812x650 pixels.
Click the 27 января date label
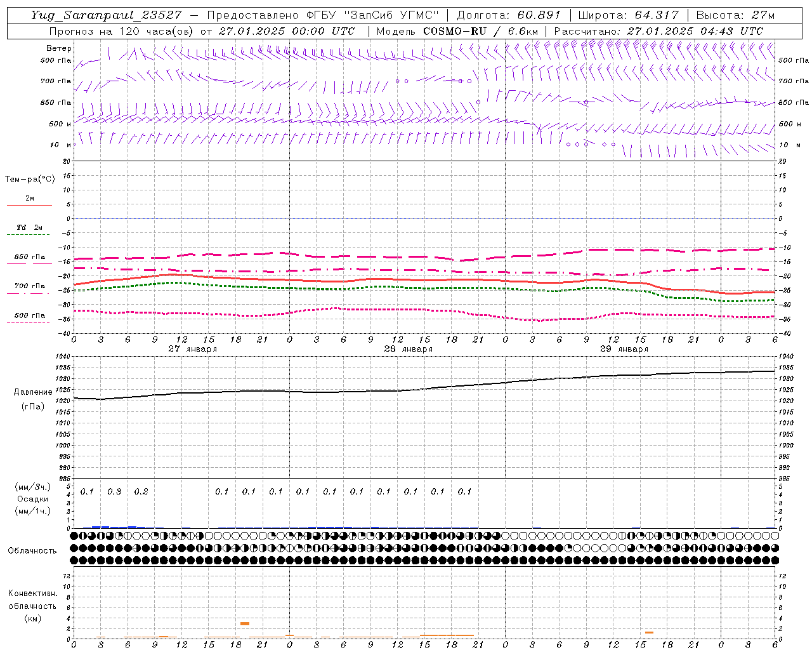(192, 349)
